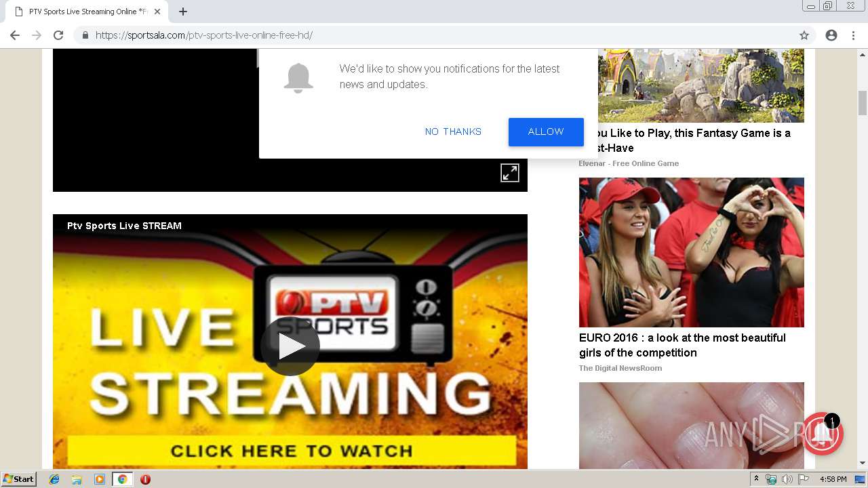Image resolution: width=868 pixels, height=488 pixels.
Task: Allow notifications with the ALLOW button
Action: pyautogui.click(x=546, y=131)
